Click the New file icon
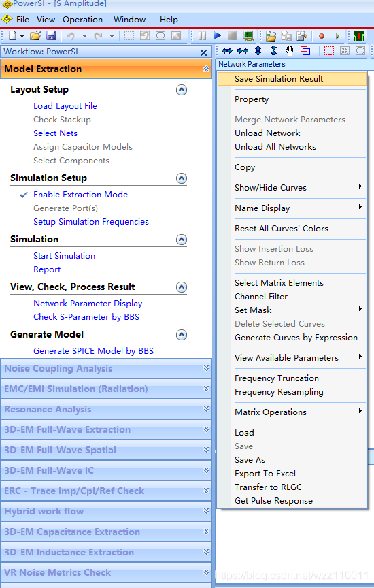This screenshot has height=588, width=374. click(x=13, y=36)
